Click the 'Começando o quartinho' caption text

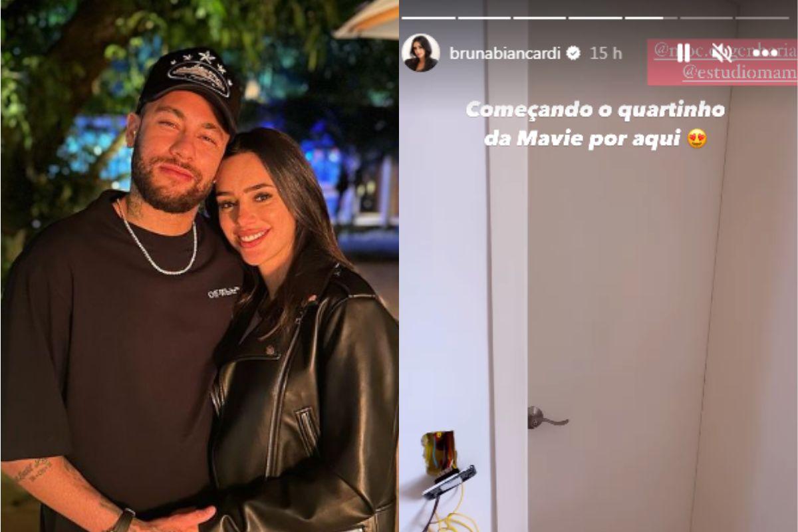pyautogui.click(x=595, y=110)
